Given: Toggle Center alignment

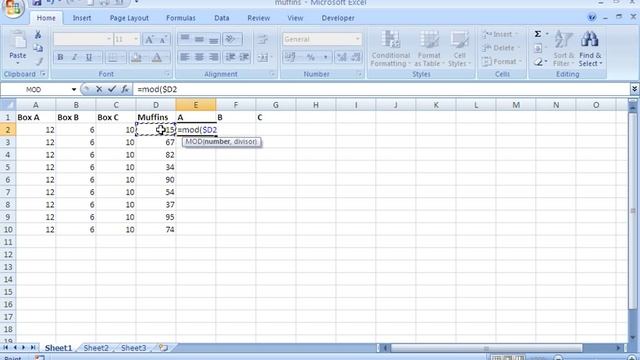Looking at the screenshot, I should [199, 57].
